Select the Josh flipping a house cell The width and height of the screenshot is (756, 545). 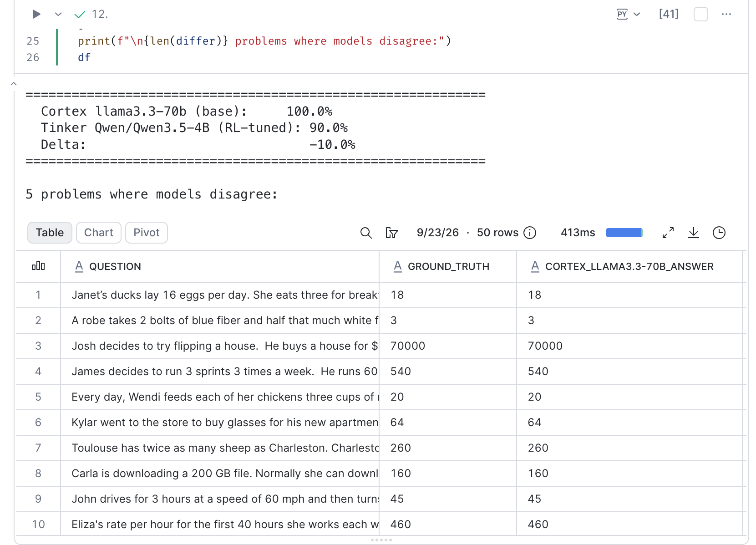pyautogui.click(x=220, y=346)
